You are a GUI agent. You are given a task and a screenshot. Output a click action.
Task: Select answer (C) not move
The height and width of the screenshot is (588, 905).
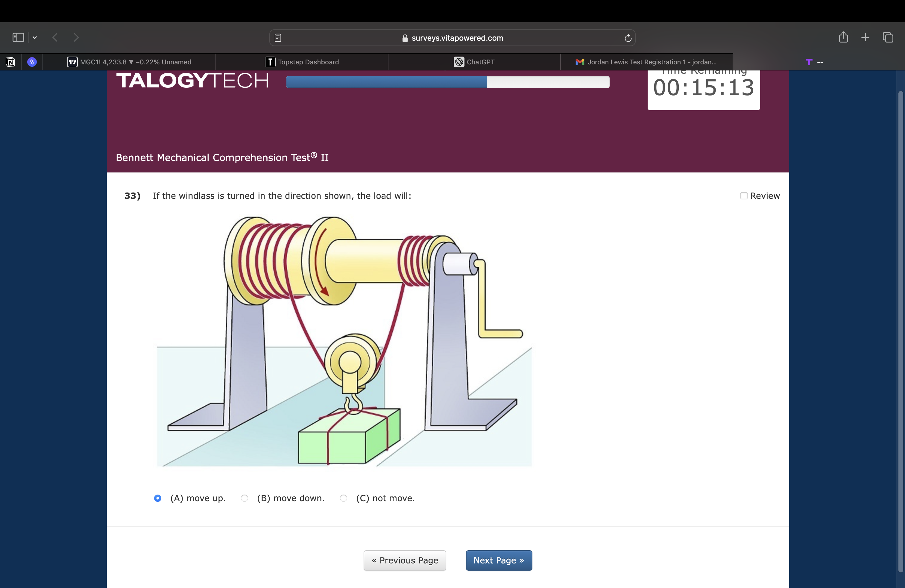pyautogui.click(x=343, y=498)
